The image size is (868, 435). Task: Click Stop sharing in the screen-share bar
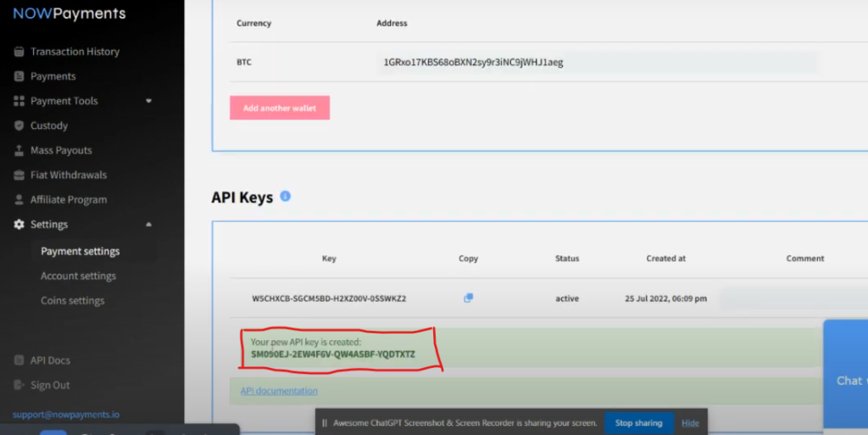click(x=638, y=422)
